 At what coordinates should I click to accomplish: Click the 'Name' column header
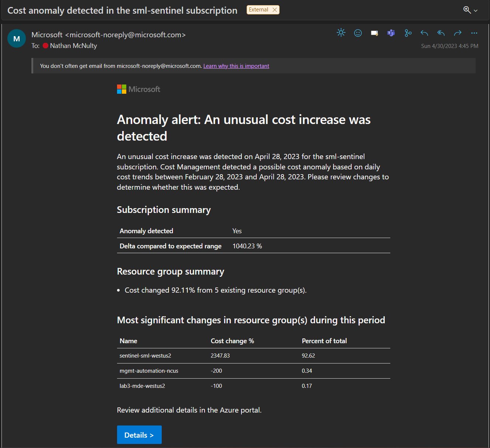pos(128,341)
